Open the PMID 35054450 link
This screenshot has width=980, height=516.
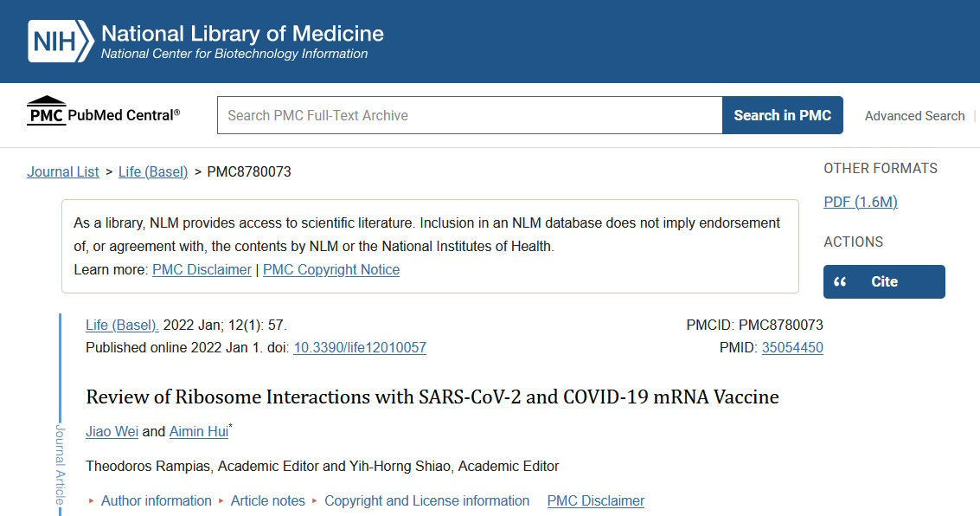[x=792, y=348]
